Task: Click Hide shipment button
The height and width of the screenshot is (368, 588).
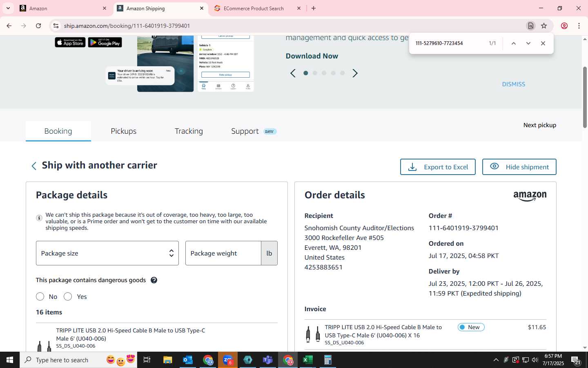Action: coord(519,167)
